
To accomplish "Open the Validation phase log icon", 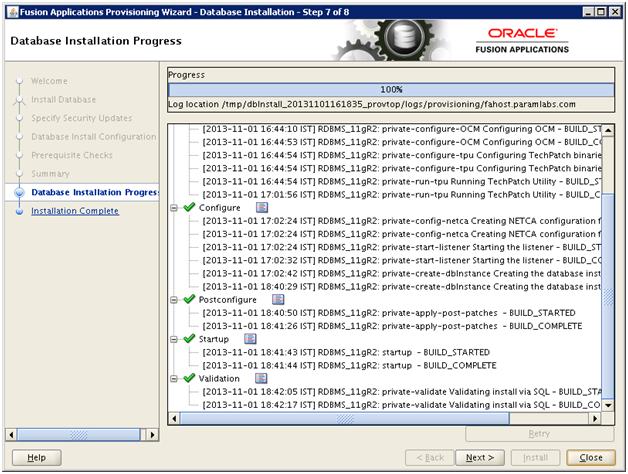I will (261, 378).
